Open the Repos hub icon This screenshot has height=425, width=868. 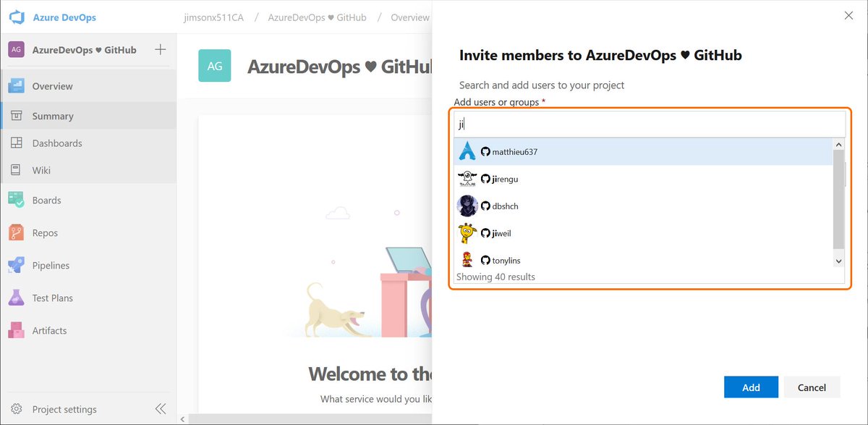[17, 232]
